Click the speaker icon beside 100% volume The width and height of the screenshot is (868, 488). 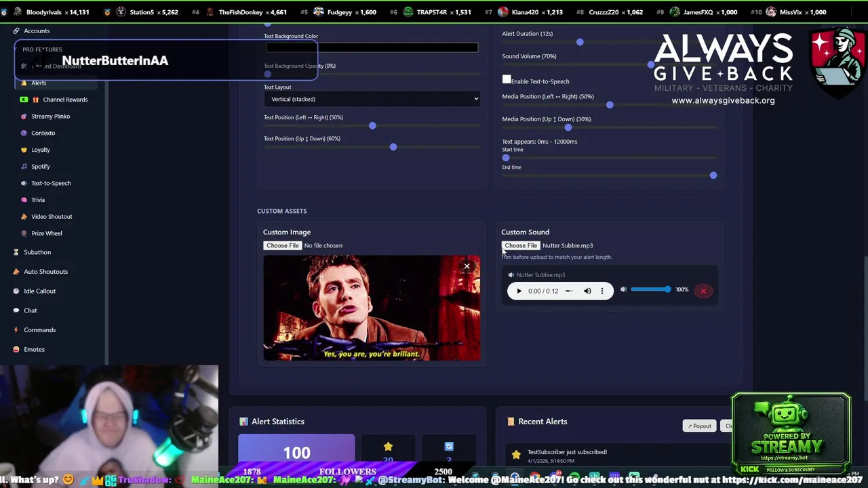point(623,290)
